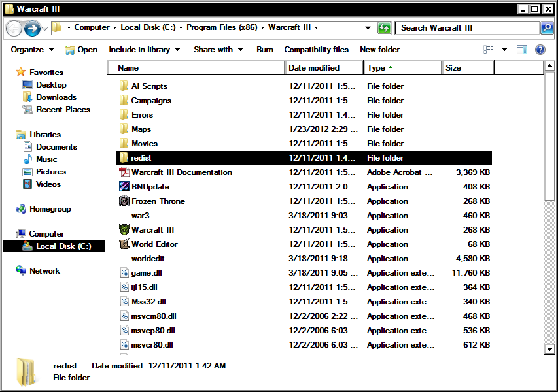This screenshot has height=392, width=558.
Task: Open the Share with menu
Action: click(x=218, y=50)
